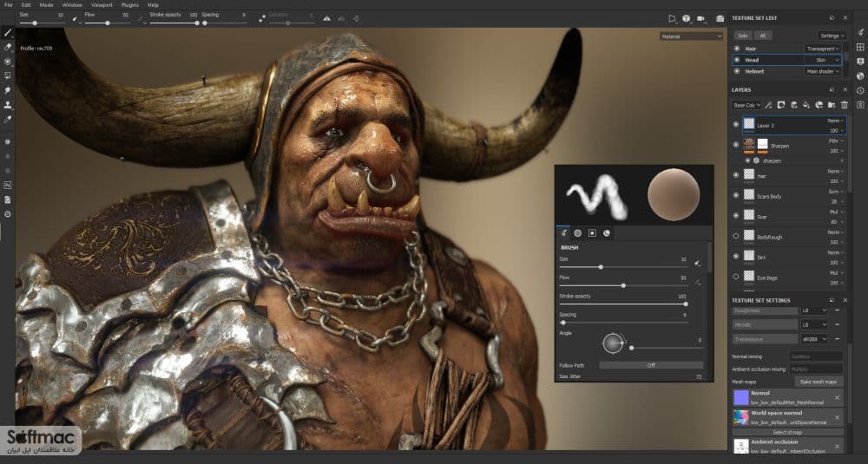Open the history clock icon in right dock
Image resolution: width=868 pixels, height=464 pixels.
coord(860,90)
